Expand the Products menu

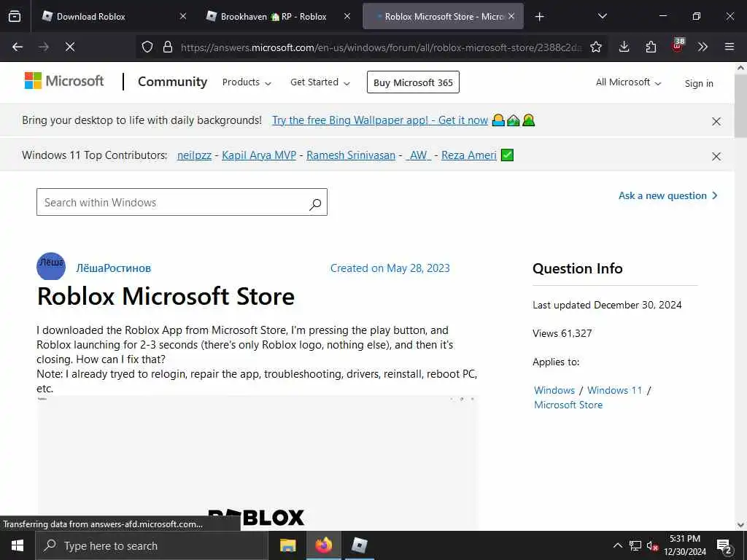247,82
